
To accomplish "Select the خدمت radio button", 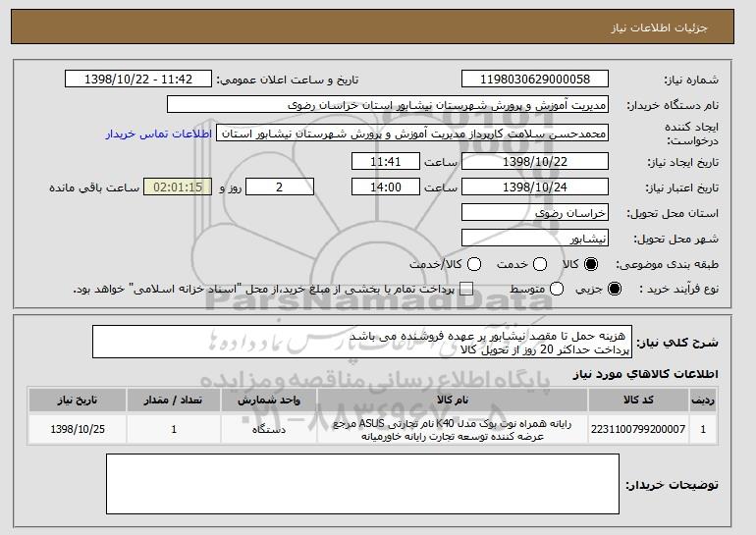I will pos(539,264).
